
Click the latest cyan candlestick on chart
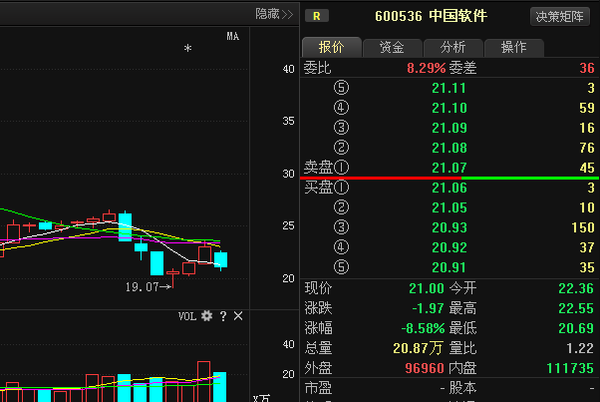click(221, 260)
